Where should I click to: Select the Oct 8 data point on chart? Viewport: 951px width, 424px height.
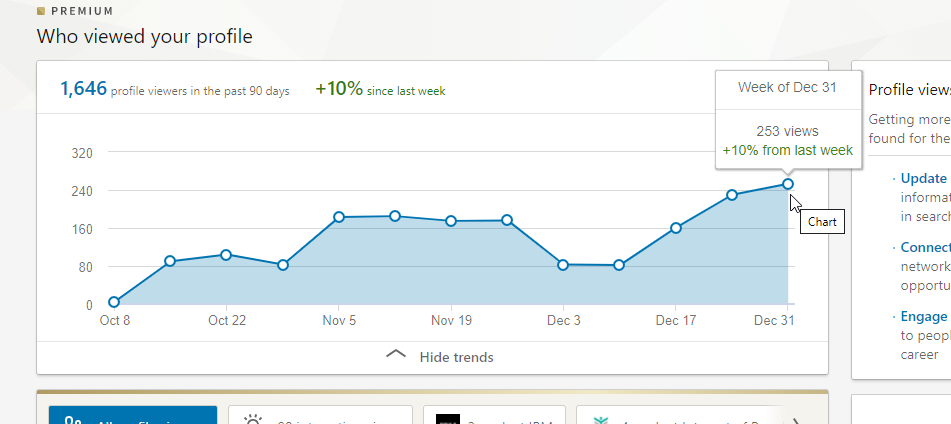114,302
